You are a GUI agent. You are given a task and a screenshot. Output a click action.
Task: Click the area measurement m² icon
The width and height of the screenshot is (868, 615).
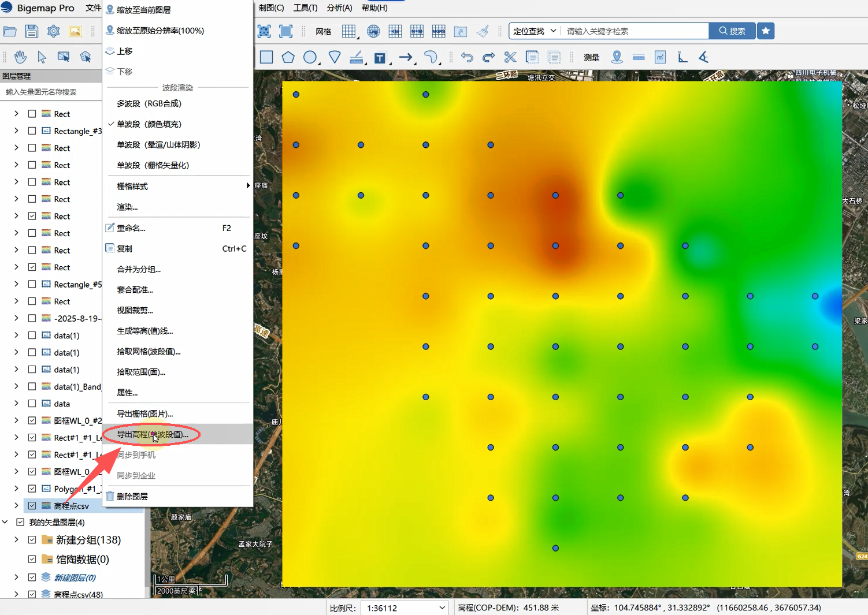661,57
